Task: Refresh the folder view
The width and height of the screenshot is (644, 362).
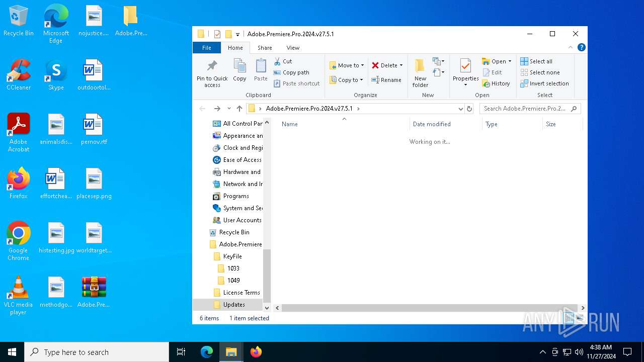Action: point(469,109)
